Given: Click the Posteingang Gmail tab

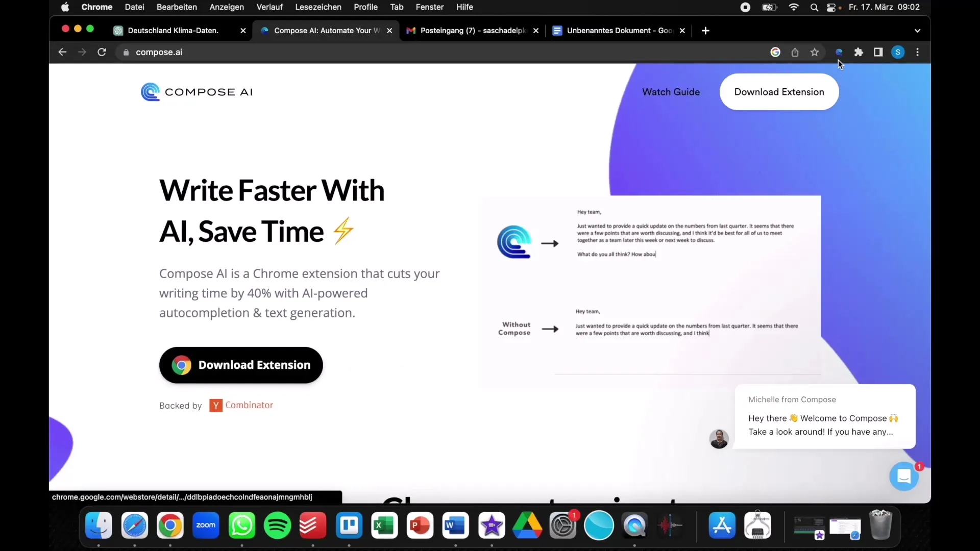Looking at the screenshot, I should (471, 30).
